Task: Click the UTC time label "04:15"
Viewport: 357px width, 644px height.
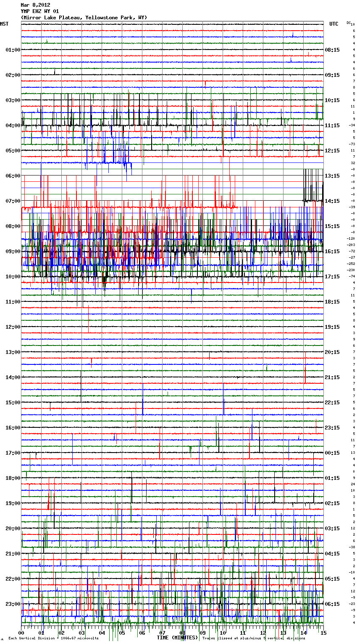Action: tap(332, 554)
